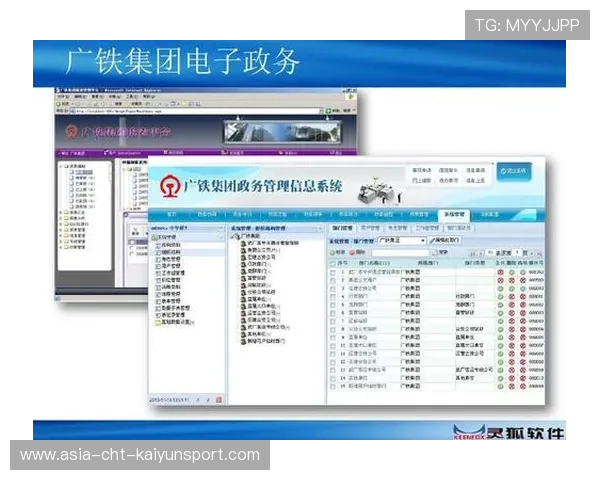Select 党群部门 node in the organization tree
This screenshot has height=480, width=600.
[256, 271]
